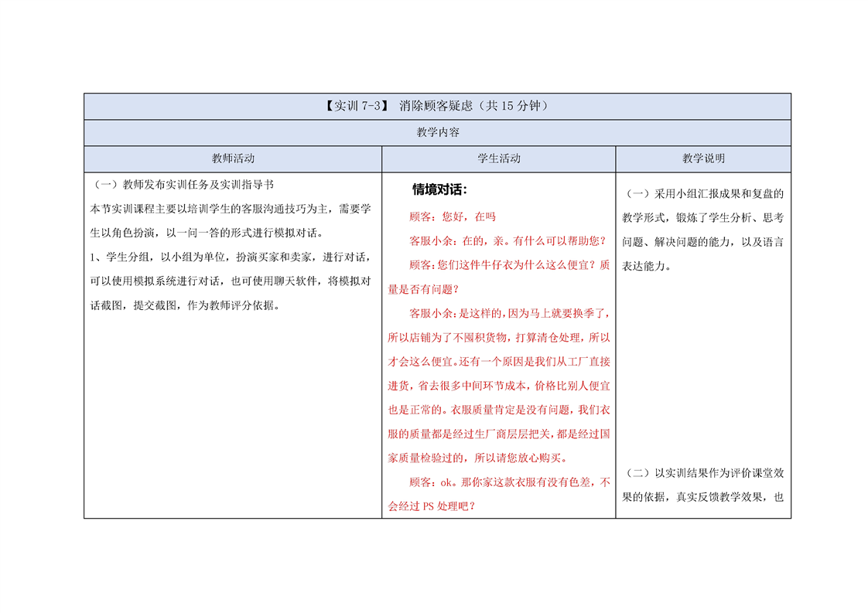Select the '教学内容' header cell
The image size is (868, 613).
(437, 132)
